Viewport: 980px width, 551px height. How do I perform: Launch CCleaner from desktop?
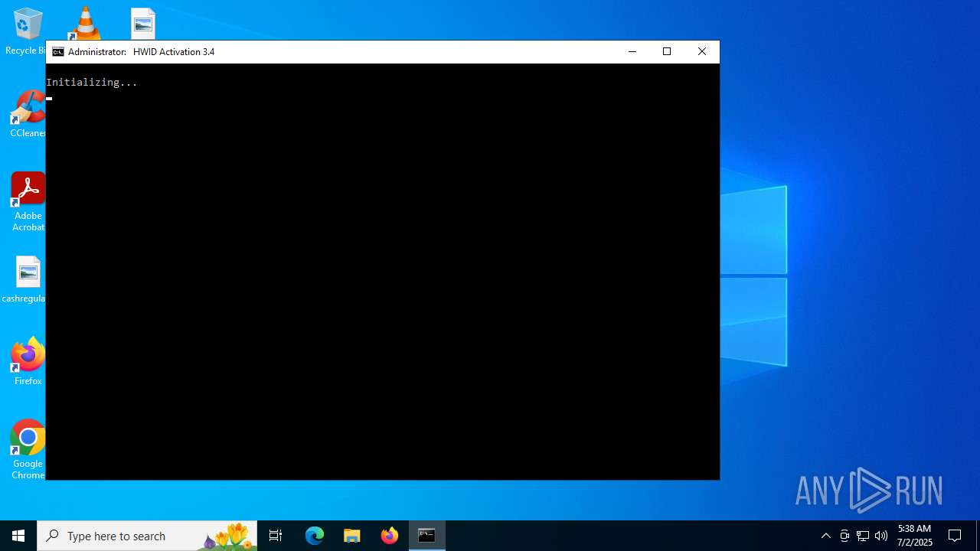[28, 115]
